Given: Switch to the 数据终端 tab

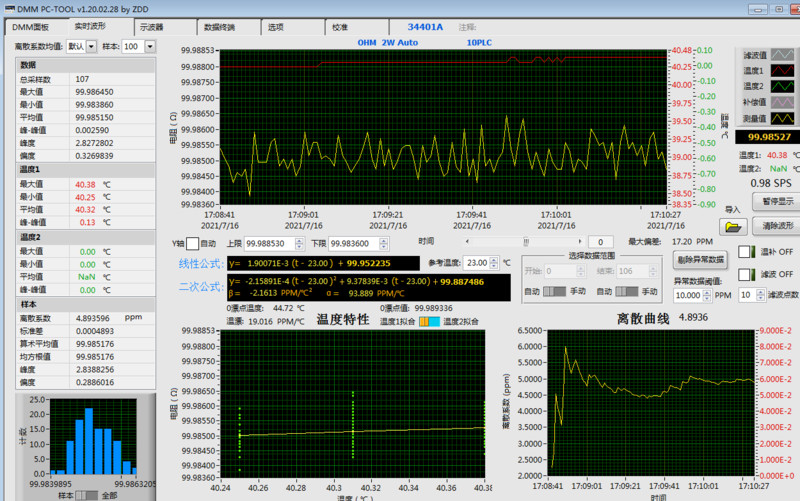Looking at the screenshot, I should [219, 28].
